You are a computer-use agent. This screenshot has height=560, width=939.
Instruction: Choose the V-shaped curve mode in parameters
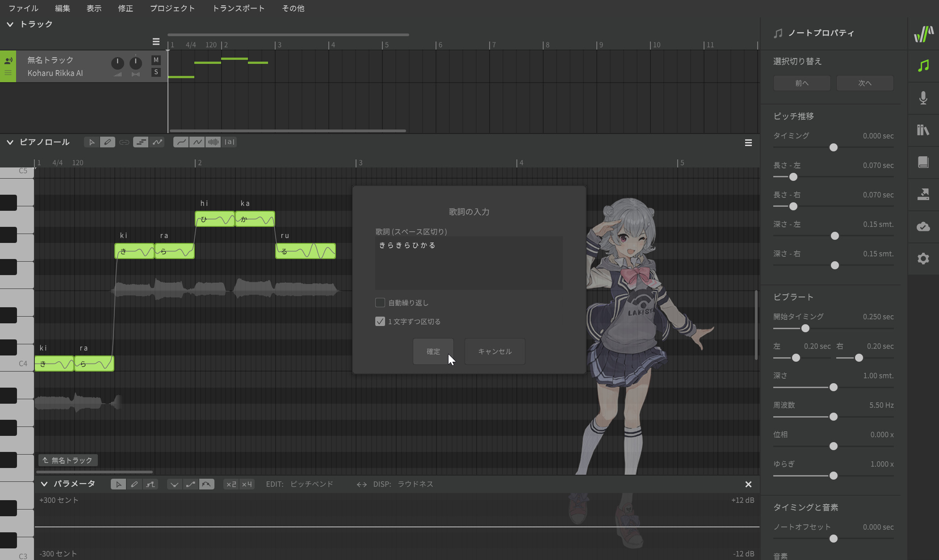(x=174, y=485)
